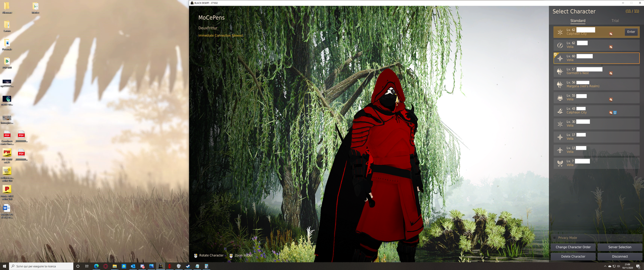
Task: Click the DeuxFrittur family name text
Action: click(x=208, y=28)
